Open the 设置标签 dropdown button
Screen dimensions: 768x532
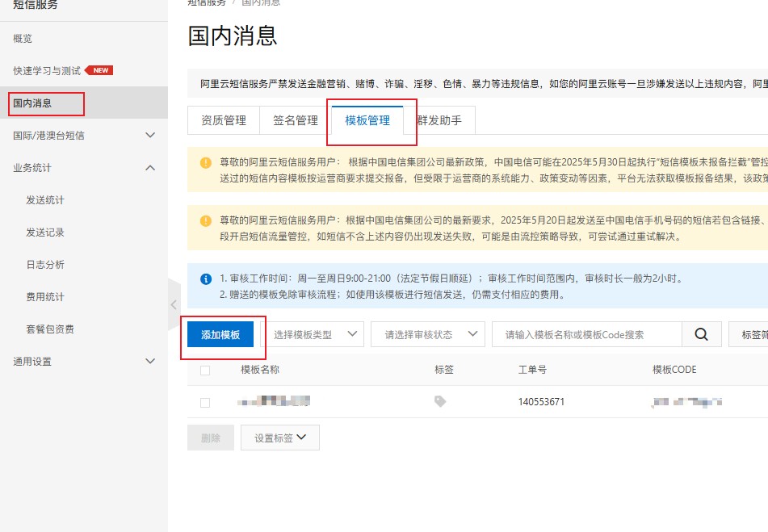[280, 438]
